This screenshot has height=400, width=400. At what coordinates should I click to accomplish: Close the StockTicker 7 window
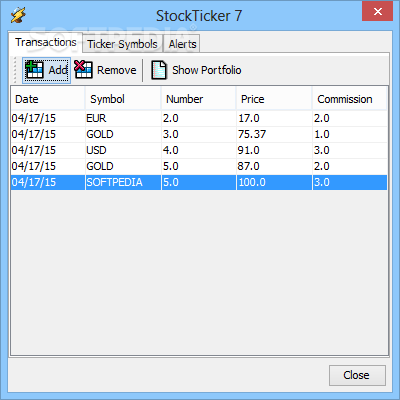pos(377,12)
